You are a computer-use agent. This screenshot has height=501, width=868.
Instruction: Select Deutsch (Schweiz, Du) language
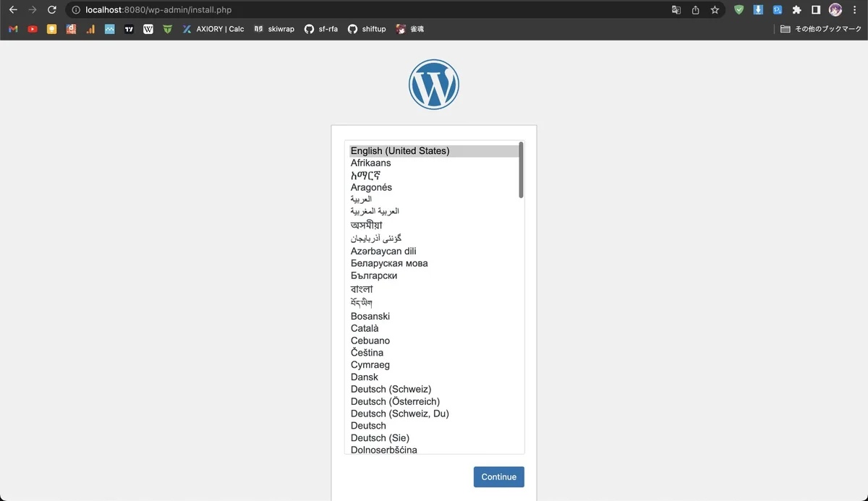pyautogui.click(x=434, y=414)
